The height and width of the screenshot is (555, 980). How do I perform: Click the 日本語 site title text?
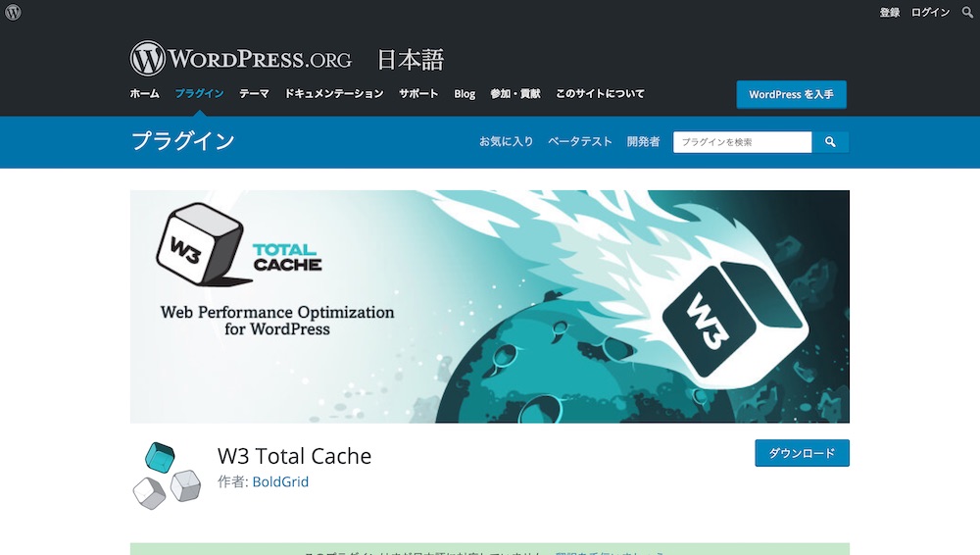coord(410,60)
